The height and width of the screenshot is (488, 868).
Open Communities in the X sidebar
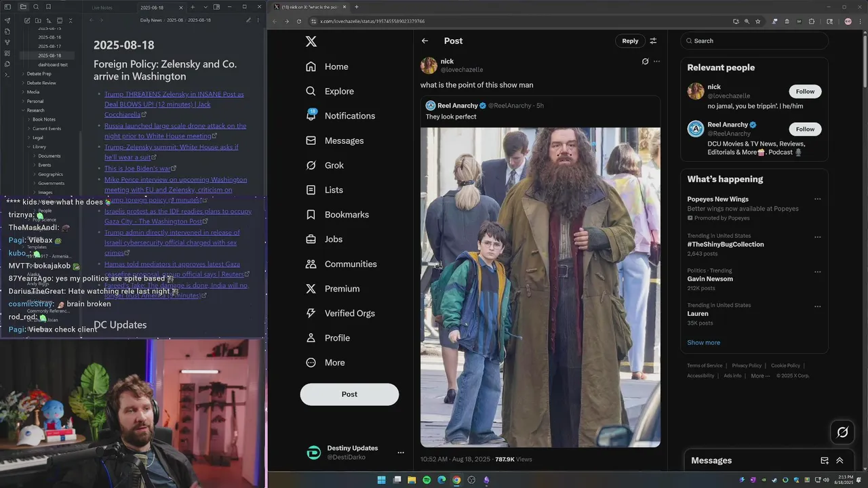pos(340,264)
